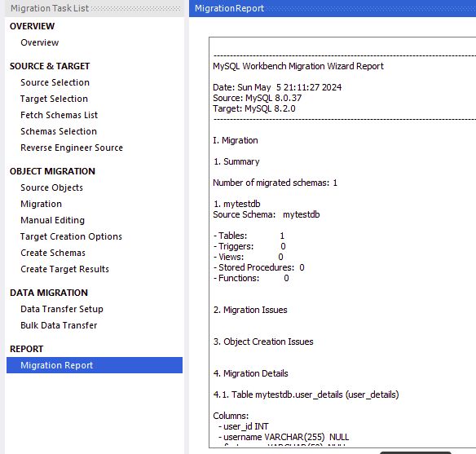Viewport: 476px width, 454px height.
Task: Click the '3. Object Creation Issues' heading
Action: pos(263,342)
